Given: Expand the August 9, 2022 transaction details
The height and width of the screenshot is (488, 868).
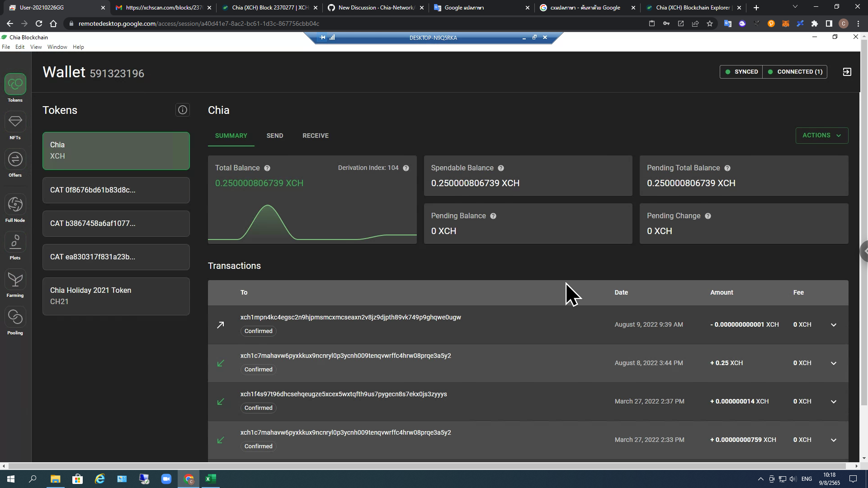Looking at the screenshot, I should click(x=834, y=325).
